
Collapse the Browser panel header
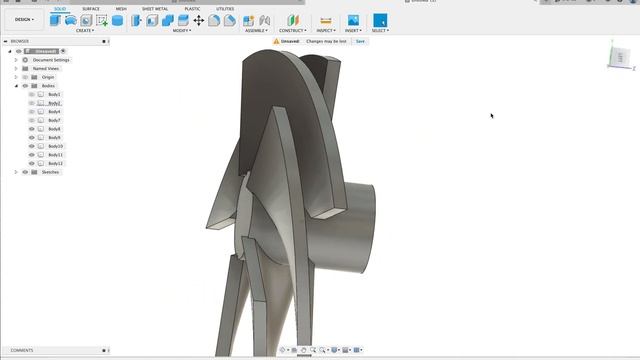tap(5, 41)
